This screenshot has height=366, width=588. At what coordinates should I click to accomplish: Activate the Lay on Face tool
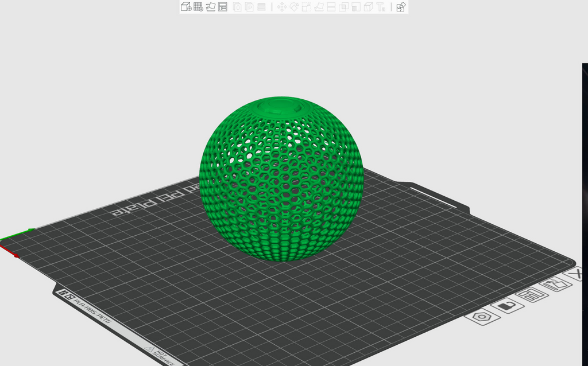pyautogui.click(x=319, y=7)
